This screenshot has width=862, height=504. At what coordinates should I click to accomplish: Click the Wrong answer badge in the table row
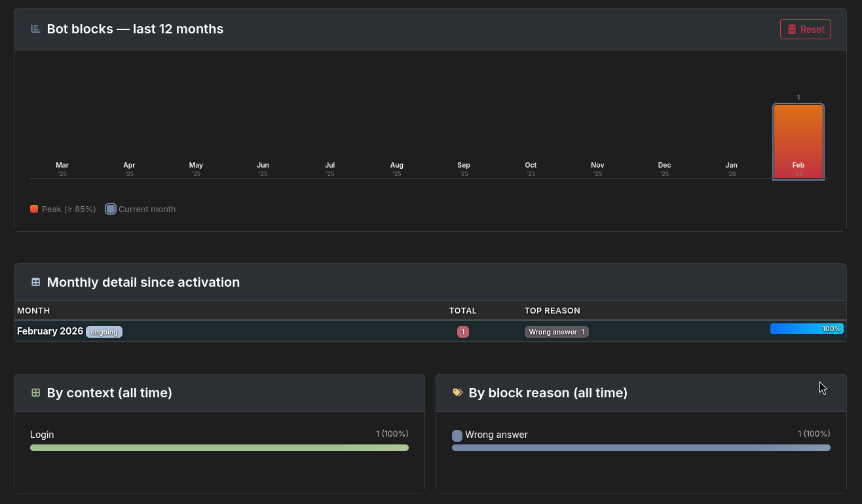pyautogui.click(x=556, y=332)
